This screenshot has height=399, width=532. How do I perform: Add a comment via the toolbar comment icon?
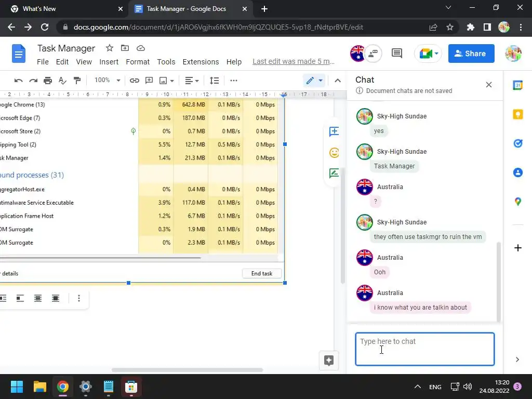[149, 81]
